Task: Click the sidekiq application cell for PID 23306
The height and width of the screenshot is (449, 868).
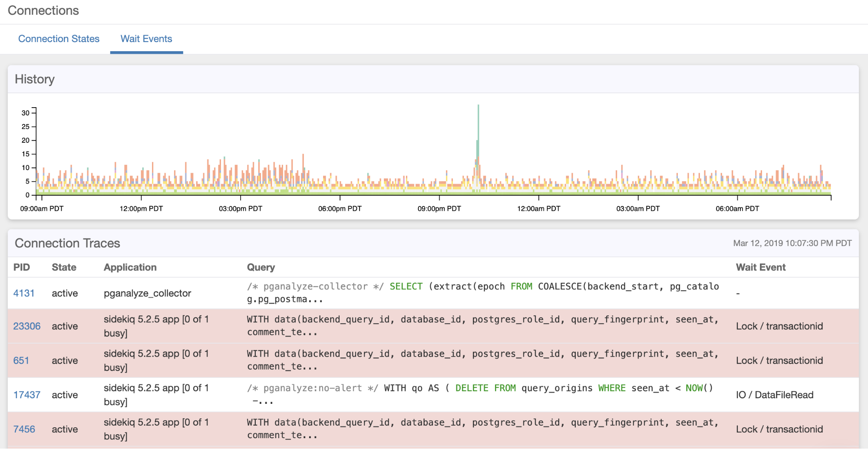Action: click(x=156, y=326)
